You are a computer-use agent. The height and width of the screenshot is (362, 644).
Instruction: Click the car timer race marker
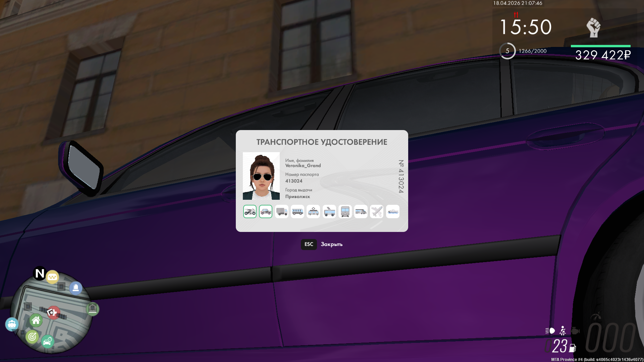coord(47,342)
